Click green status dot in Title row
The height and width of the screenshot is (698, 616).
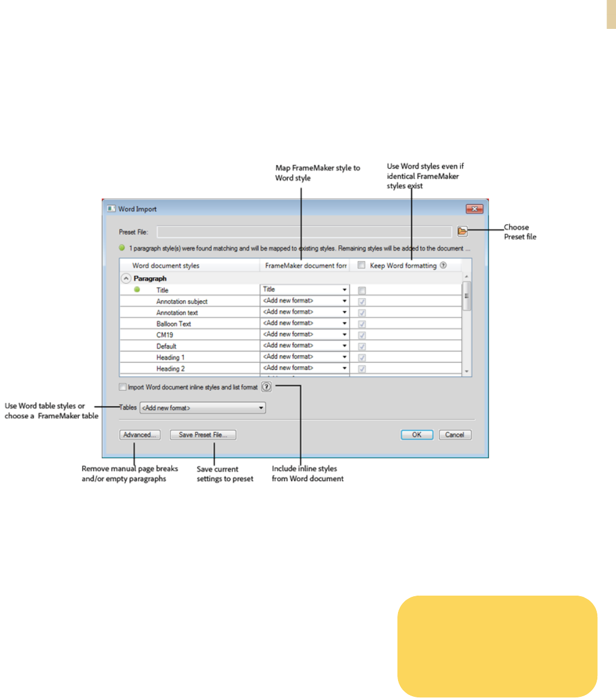tap(137, 289)
